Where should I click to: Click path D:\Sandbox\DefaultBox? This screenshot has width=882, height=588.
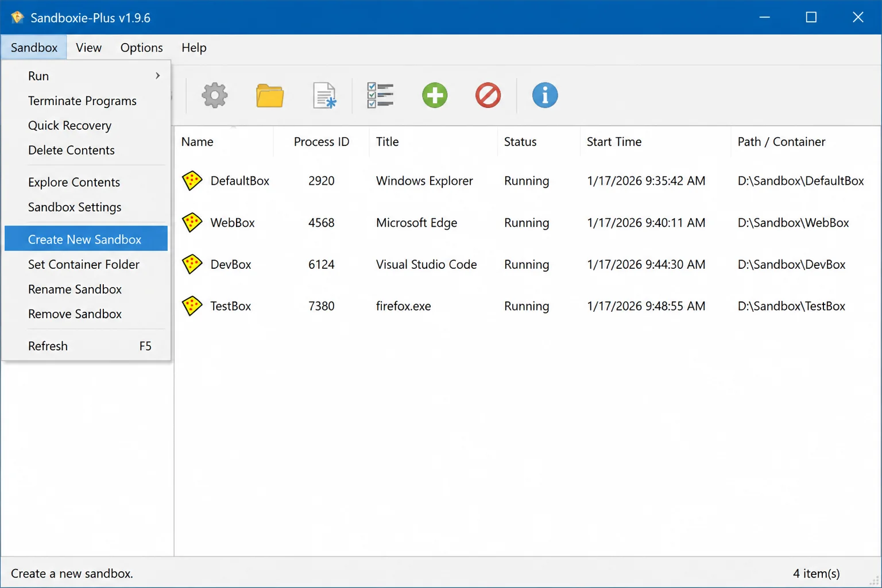800,181
